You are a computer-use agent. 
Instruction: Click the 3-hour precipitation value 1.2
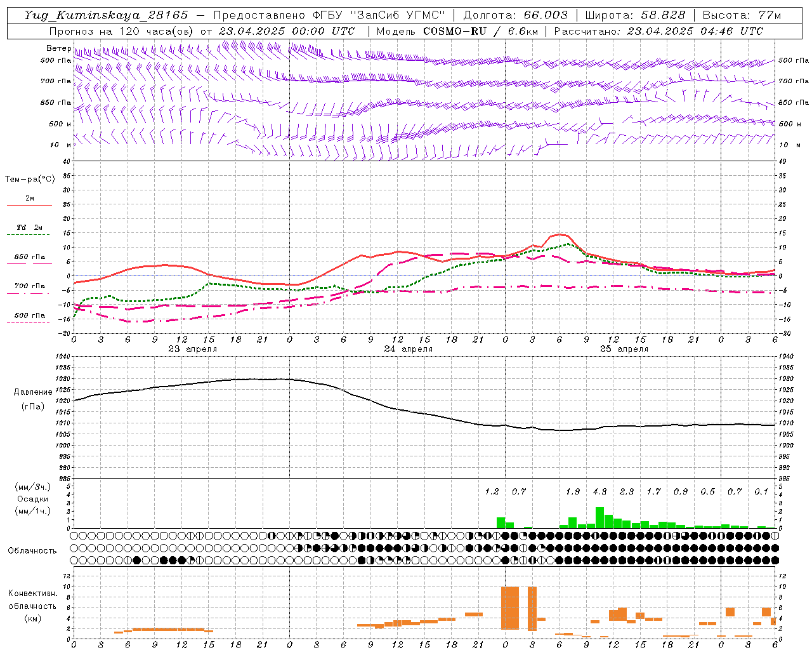click(x=492, y=492)
